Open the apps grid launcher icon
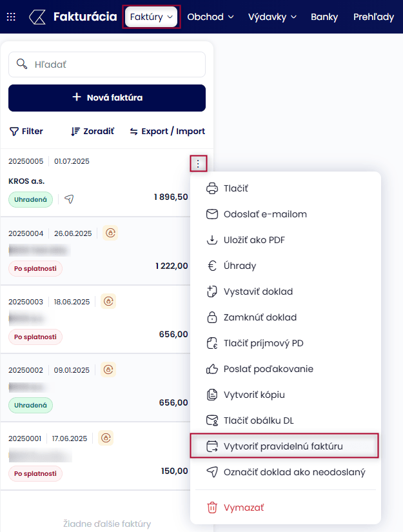403x532 pixels. (x=11, y=17)
